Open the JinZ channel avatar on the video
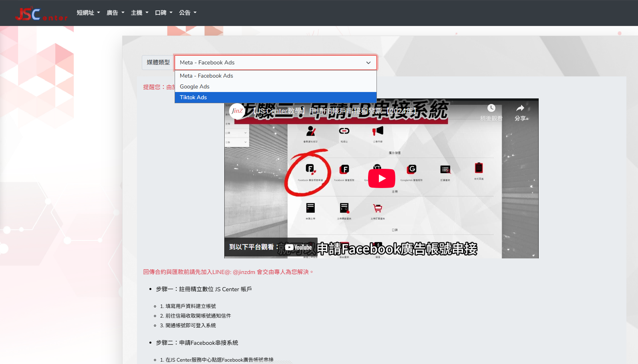638x364 pixels. (x=237, y=111)
